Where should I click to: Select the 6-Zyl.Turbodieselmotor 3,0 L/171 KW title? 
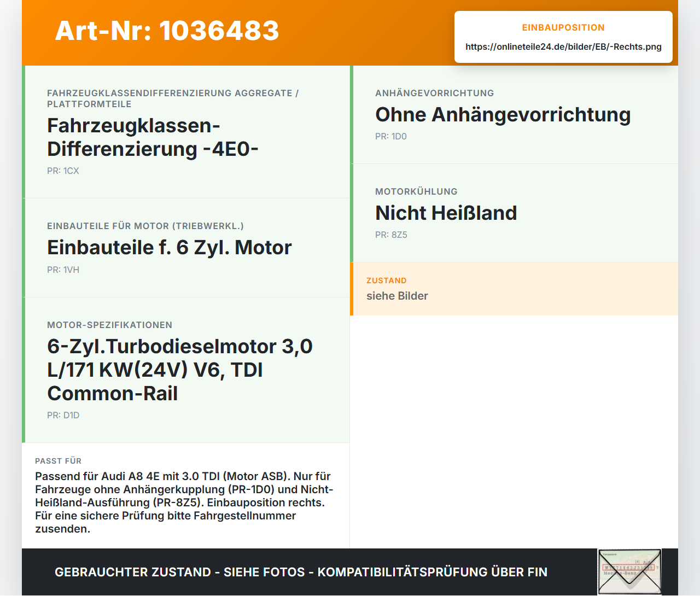[x=180, y=370]
